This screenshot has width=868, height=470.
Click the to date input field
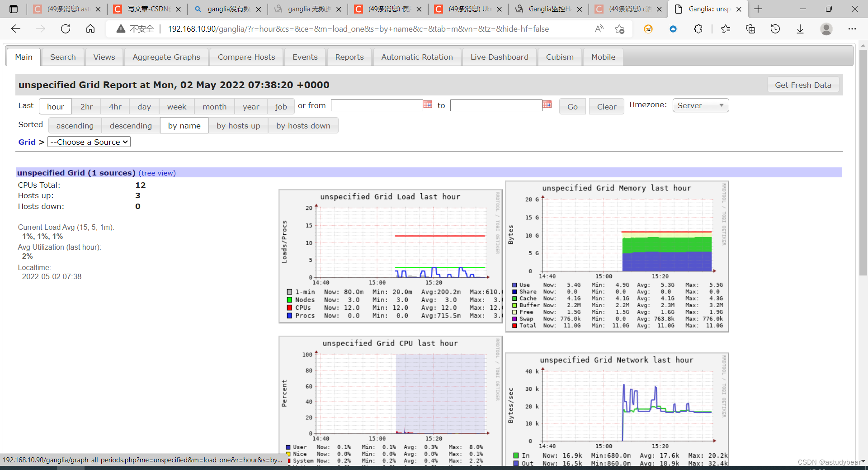pyautogui.click(x=496, y=105)
